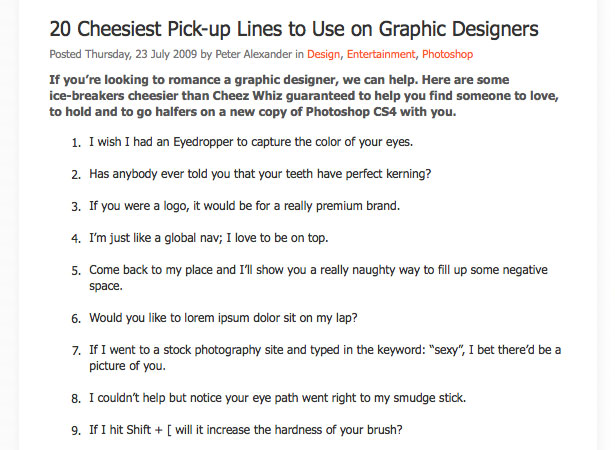Click the bold intro paragraph text
Viewport: 615px width, 450px height.
tap(304, 96)
